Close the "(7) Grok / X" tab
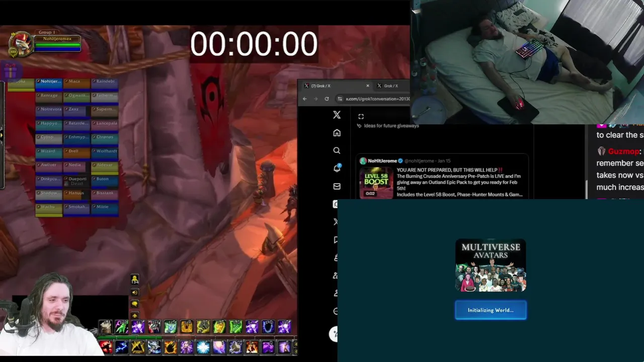Screen dimensions: 644x362 point(368,86)
